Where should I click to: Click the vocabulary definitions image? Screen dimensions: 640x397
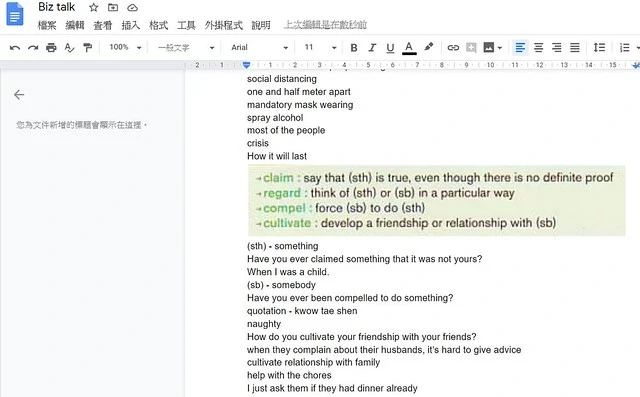436,200
